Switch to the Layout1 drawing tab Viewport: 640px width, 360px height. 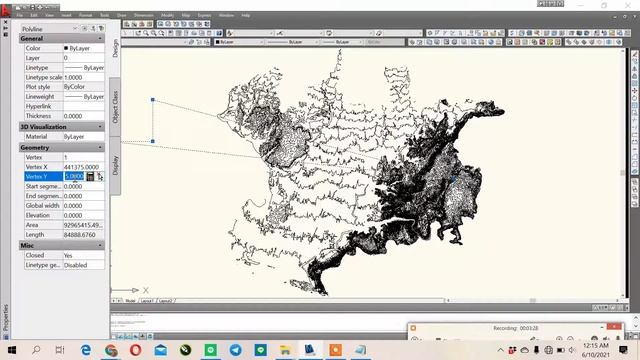click(x=147, y=301)
